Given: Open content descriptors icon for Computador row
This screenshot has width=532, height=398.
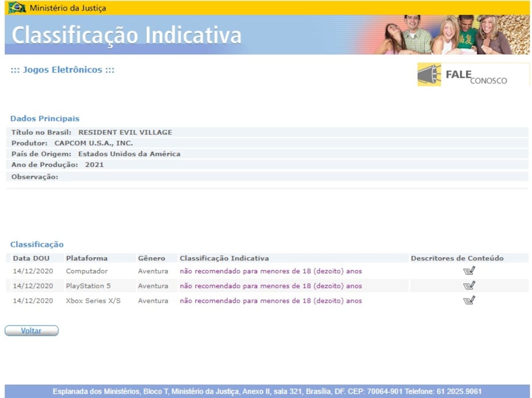Looking at the screenshot, I should (469, 271).
